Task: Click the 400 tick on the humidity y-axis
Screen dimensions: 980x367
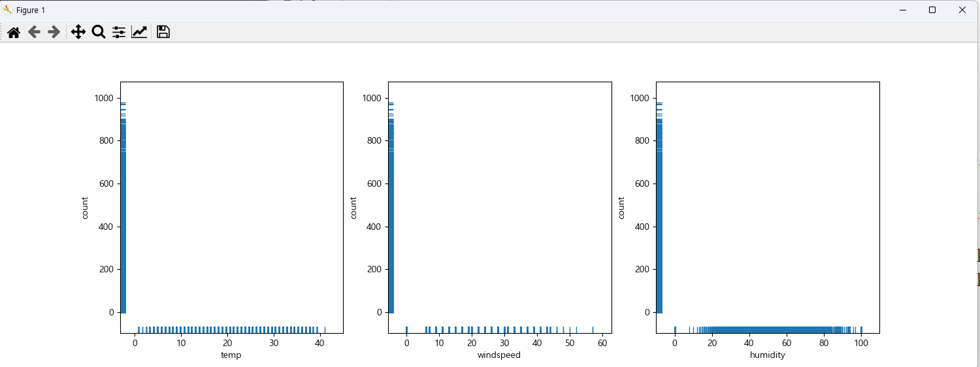Action: pyautogui.click(x=643, y=227)
